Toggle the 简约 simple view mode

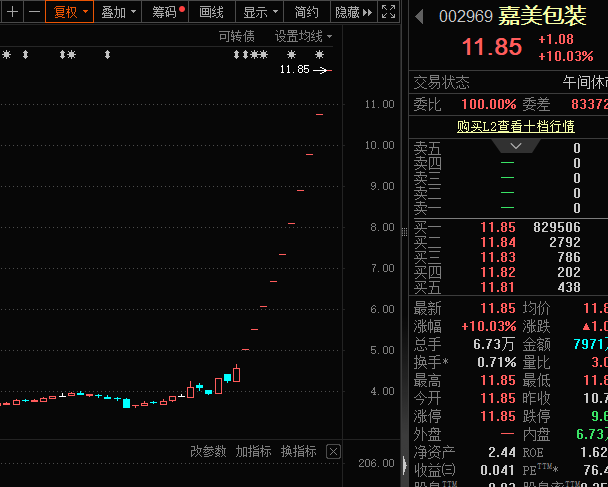307,12
